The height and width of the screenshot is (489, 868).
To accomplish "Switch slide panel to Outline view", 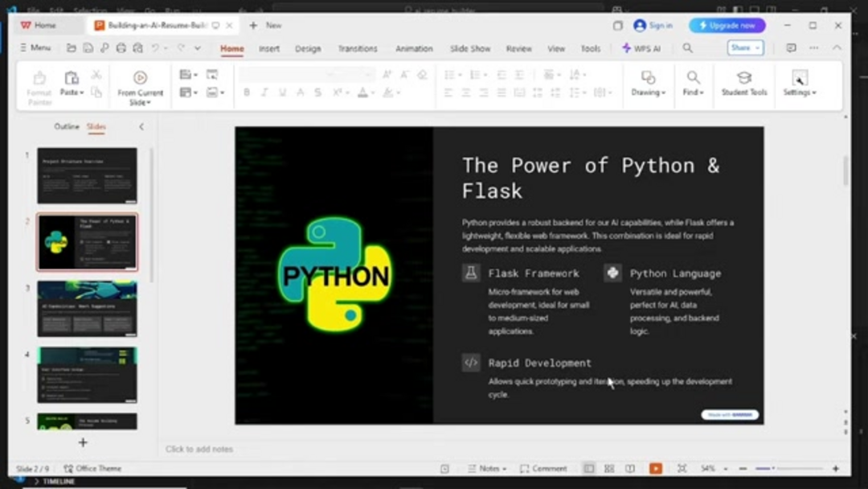I will [x=67, y=127].
